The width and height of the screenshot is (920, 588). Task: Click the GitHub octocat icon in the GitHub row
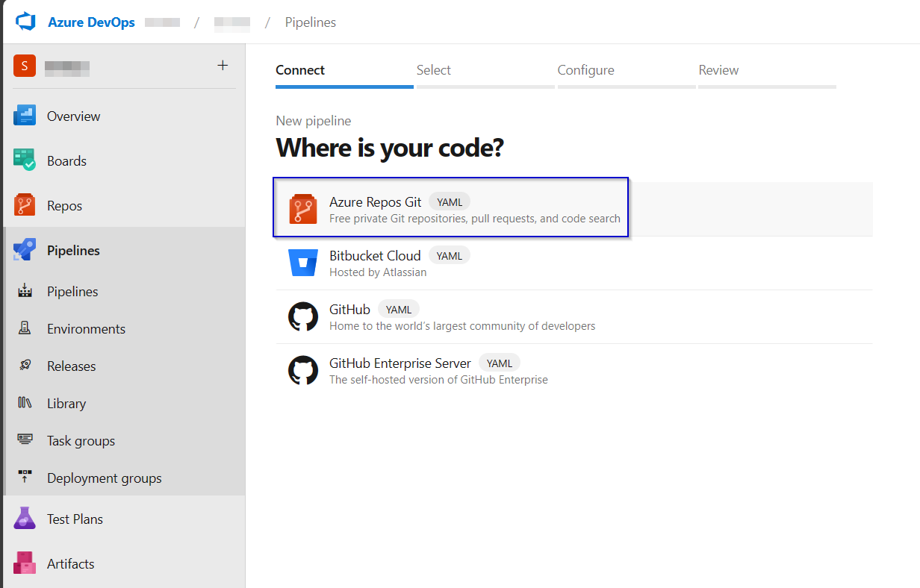[303, 316]
